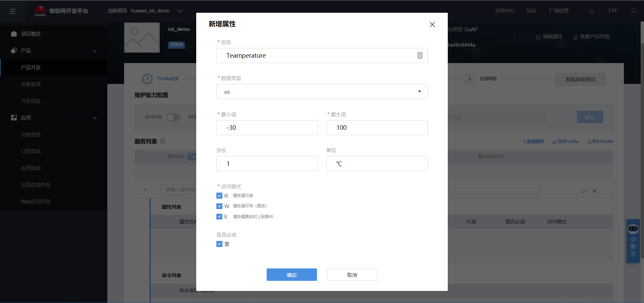Open the notification bell

click(x=591, y=11)
